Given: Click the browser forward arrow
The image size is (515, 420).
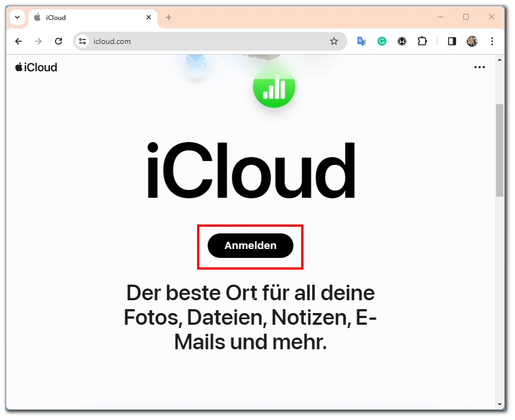Looking at the screenshot, I should (38, 41).
